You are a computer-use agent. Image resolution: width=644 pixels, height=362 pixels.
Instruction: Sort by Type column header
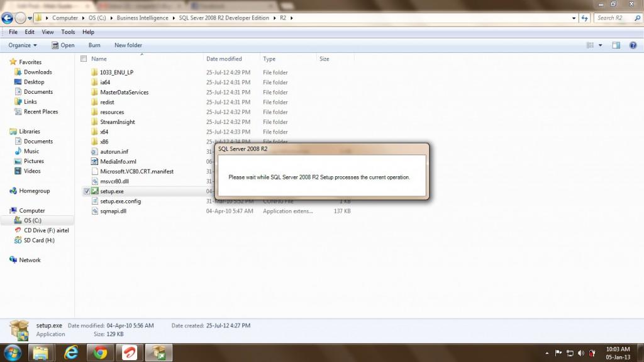269,59
